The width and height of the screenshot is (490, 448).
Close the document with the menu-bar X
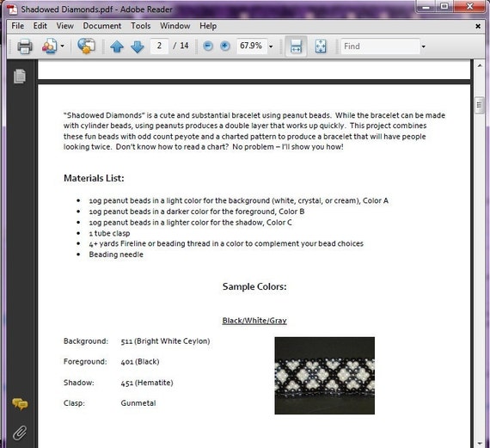tap(478, 27)
